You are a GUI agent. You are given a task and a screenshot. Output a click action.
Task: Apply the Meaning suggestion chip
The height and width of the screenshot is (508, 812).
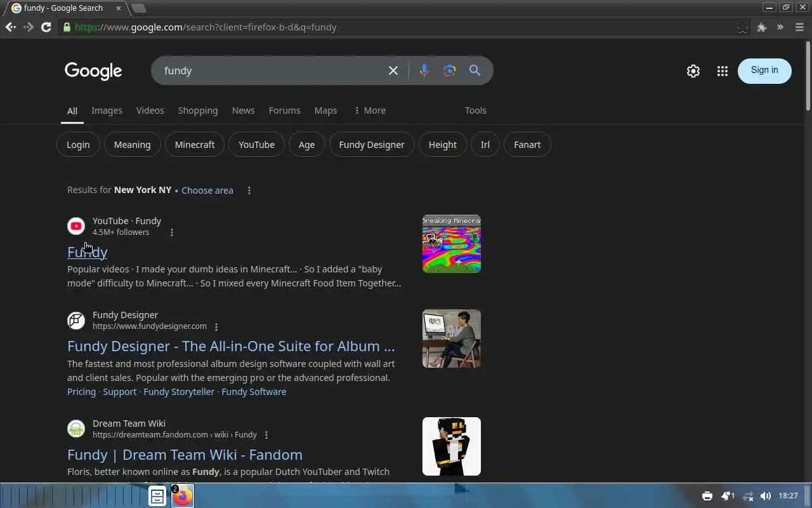(132, 145)
